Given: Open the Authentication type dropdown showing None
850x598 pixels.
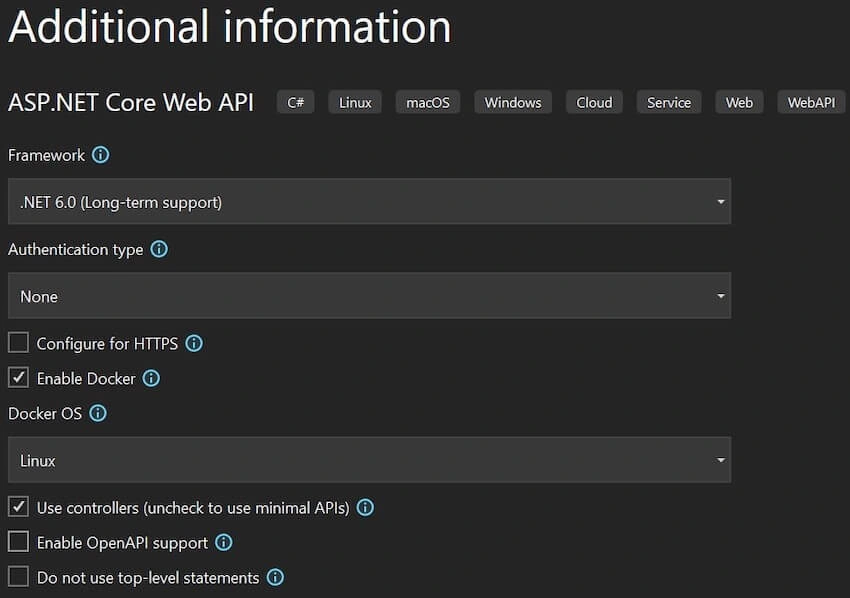Looking at the screenshot, I should pyautogui.click(x=369, y=295).
